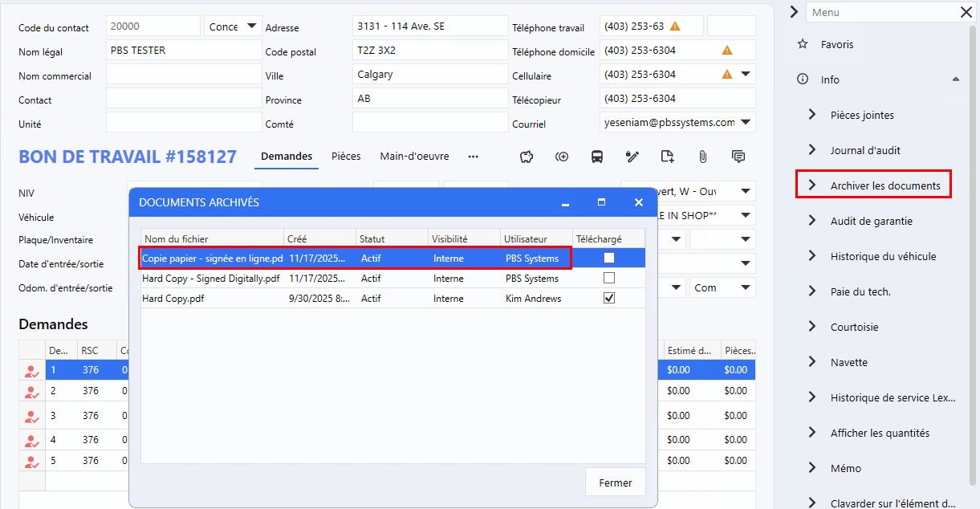This screenshot has height=509, width=980.
Task: Click the Nom commercial input field
Action: 184,75
